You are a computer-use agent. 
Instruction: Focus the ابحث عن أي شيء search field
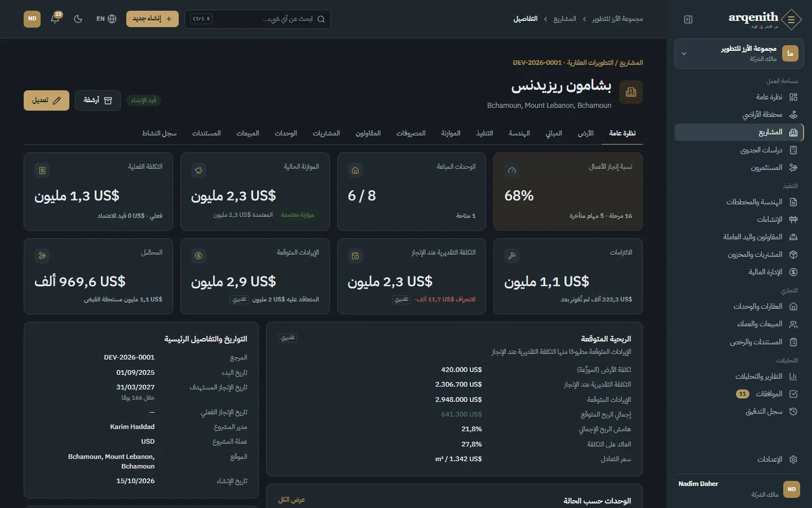[x=258, y=19]
